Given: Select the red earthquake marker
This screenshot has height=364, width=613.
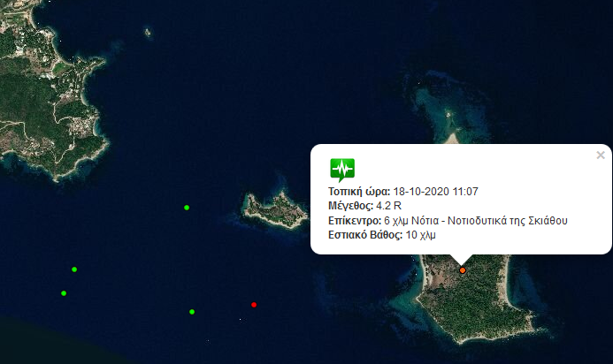Looking at the screenshot, I should click(254, 305).
